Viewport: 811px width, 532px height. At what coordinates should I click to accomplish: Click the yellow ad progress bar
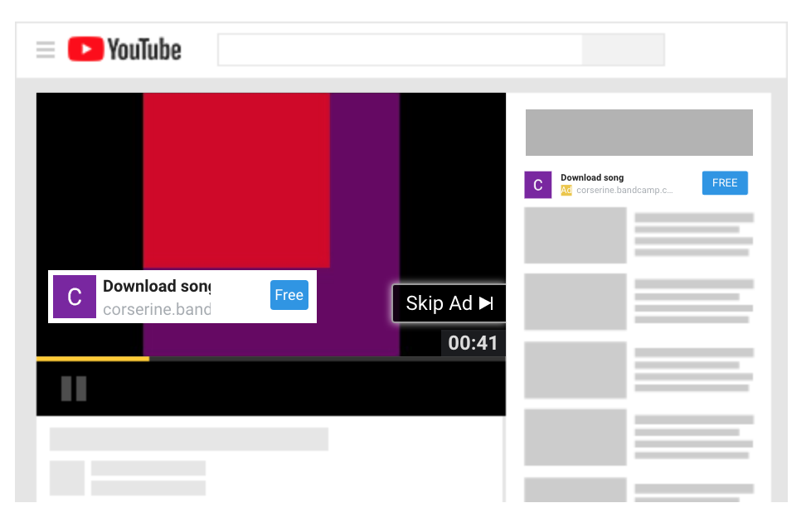pos(93,359)
